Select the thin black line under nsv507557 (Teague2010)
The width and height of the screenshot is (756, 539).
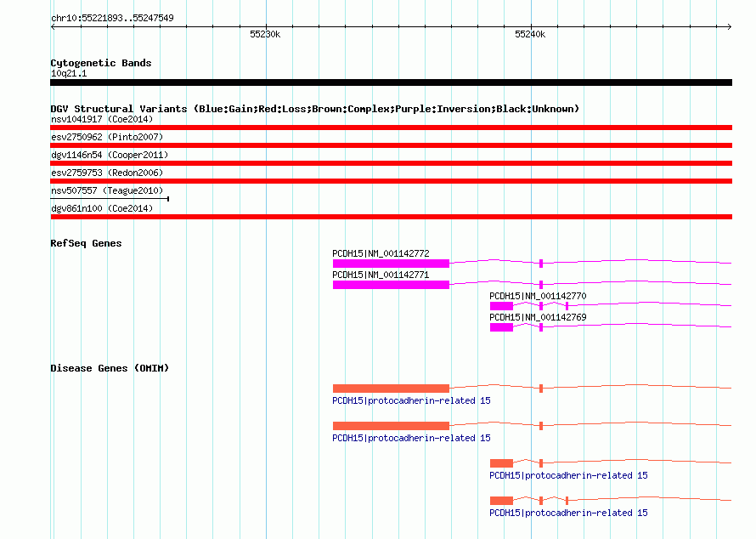coord(110,199)
